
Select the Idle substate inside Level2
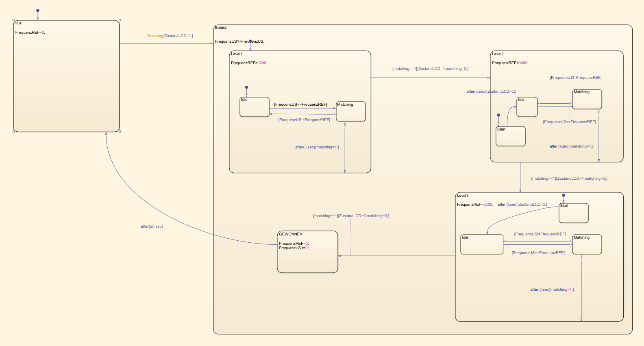point(527,107)
